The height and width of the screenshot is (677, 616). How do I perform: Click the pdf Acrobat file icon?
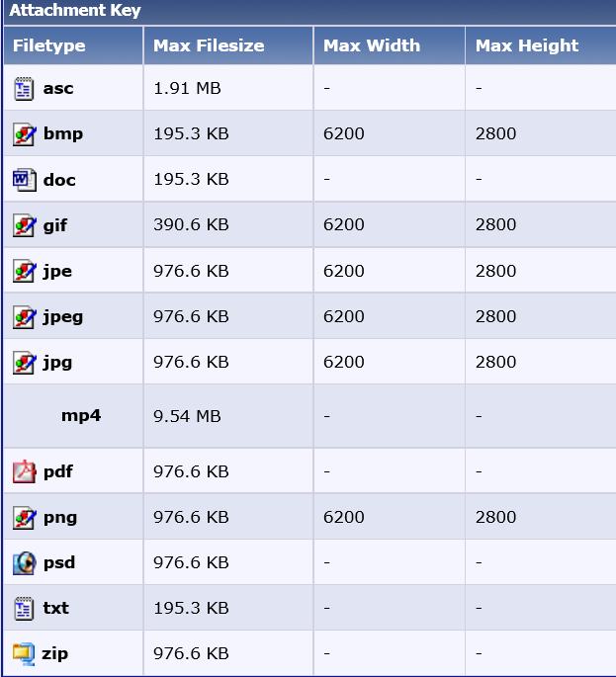[24, 471]
